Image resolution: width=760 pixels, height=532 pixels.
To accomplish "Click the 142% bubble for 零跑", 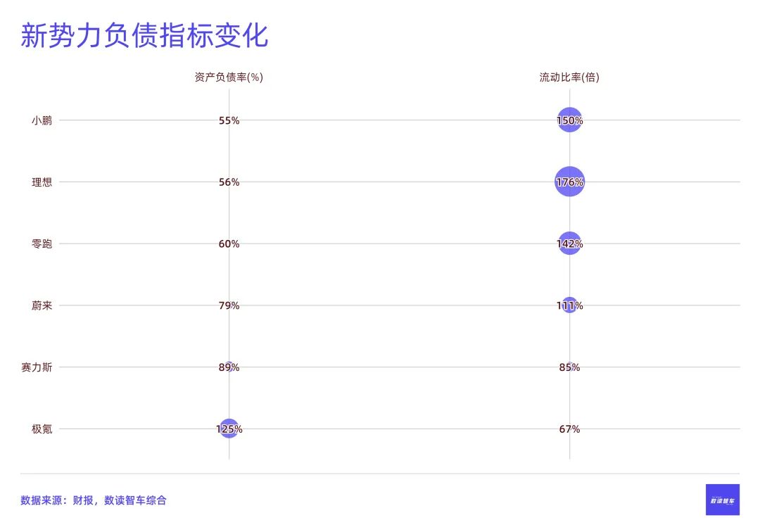I will pyautogui.click(x=569, y=243).
